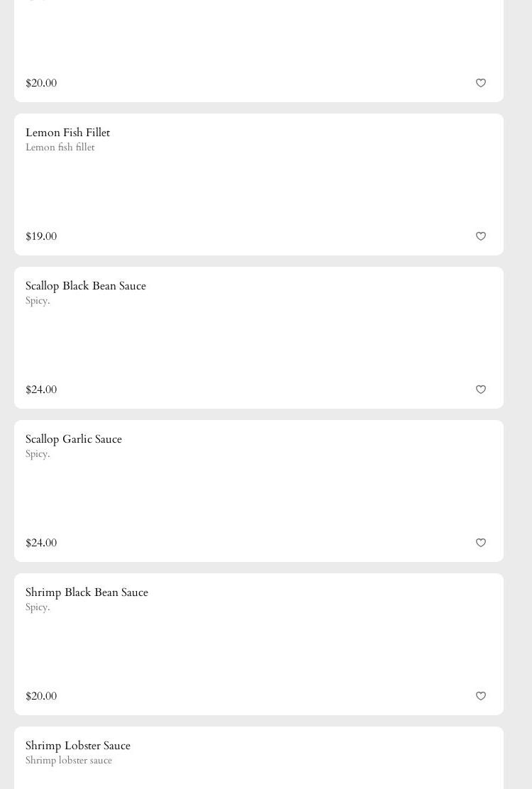Click $24.00 price under Scallop Black Bean Sauce
Image resolution: width=532 pixels, height=789 pixels.
tap(41, 390)
